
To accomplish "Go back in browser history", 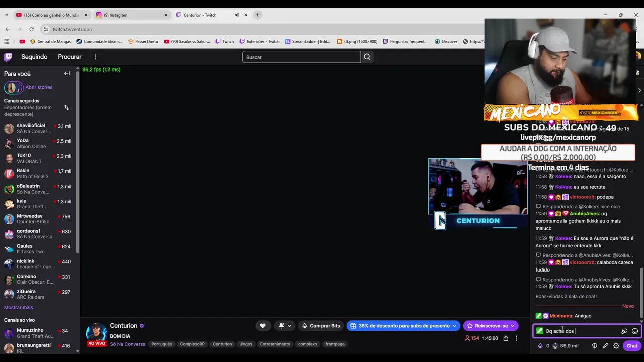I will 7,29.
